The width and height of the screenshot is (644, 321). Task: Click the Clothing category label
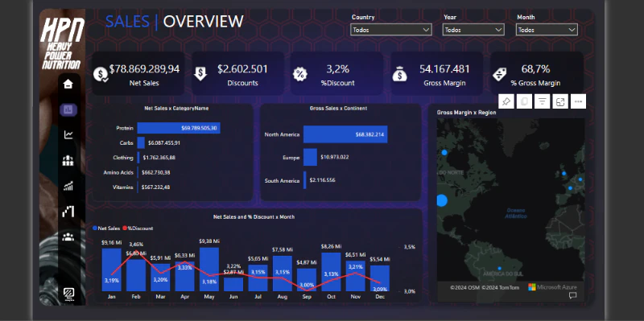[x=123, y=158]
